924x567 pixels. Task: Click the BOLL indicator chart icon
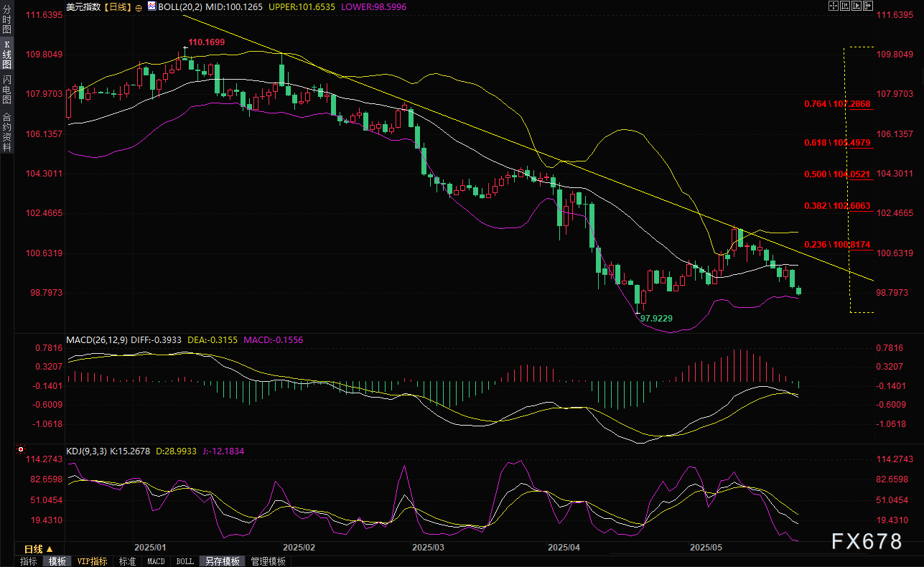pyautogui.click(x=151, y=6)
